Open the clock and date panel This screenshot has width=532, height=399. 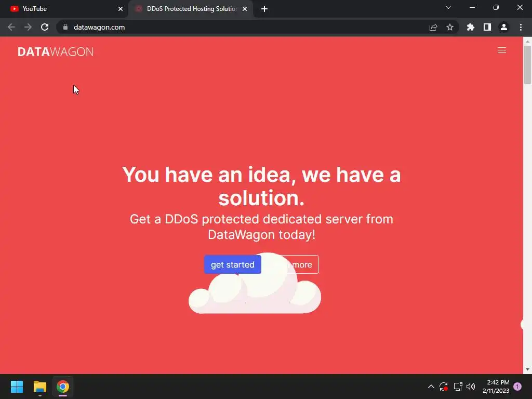coord(496,387)
